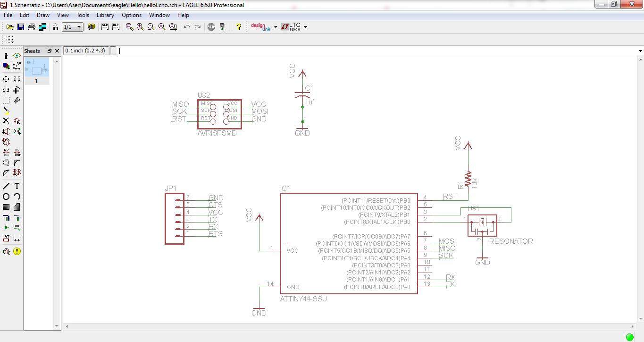Toggle the grid settings icon
Screen dimensions: 644x342
(10, 40)
